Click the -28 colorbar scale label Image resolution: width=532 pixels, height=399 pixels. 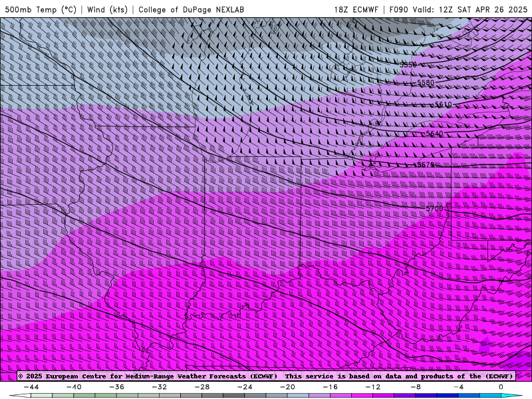202,387
